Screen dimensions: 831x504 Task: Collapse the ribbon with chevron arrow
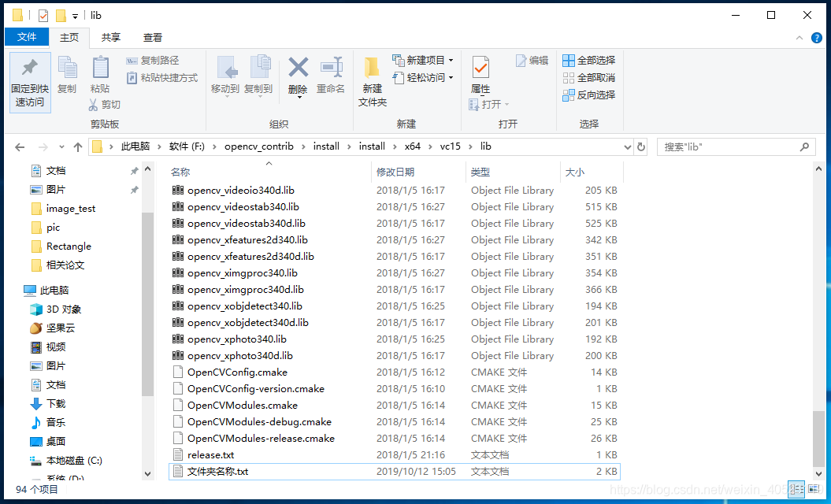point(799,38)
